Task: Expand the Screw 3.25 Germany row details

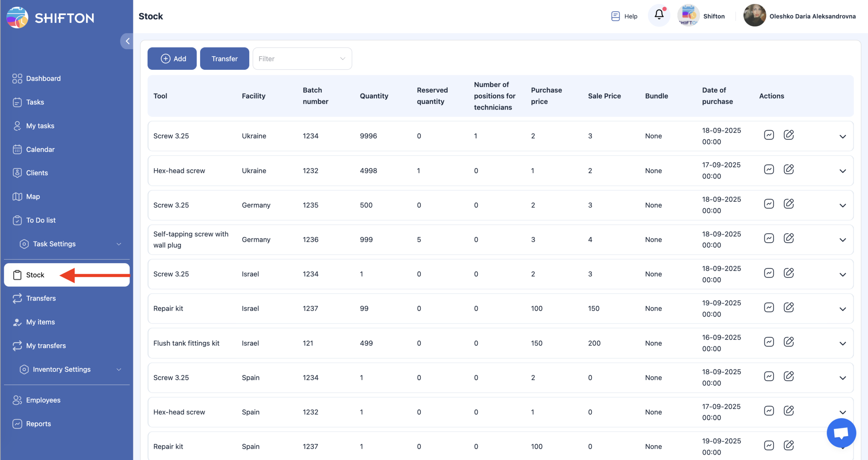Action: coord(843,206)
